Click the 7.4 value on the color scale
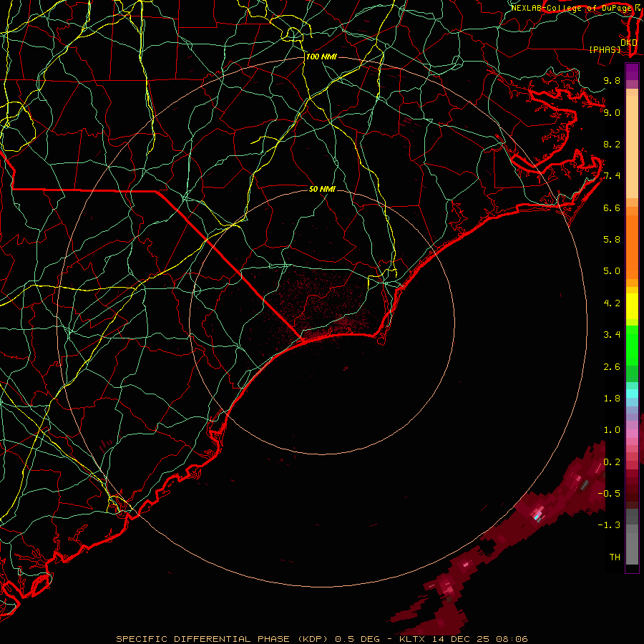Screen dimensions: 644x644 [x=612, y=176]
